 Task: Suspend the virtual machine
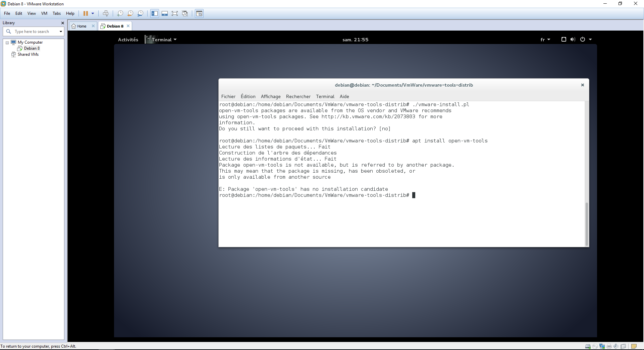[x=86, y=13]
